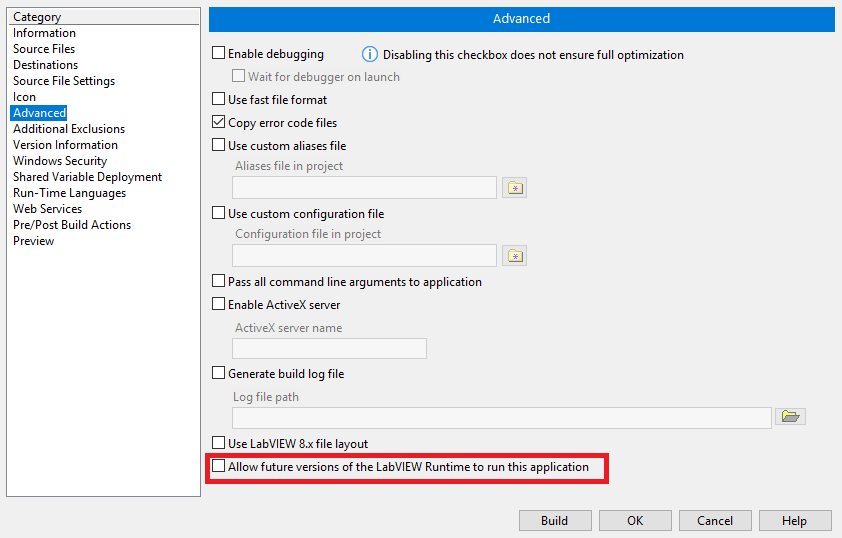This screenshot has height=538, width=842.
Task: Select the Advanced category
Action: pyautogui.click(x=39, y=113)
